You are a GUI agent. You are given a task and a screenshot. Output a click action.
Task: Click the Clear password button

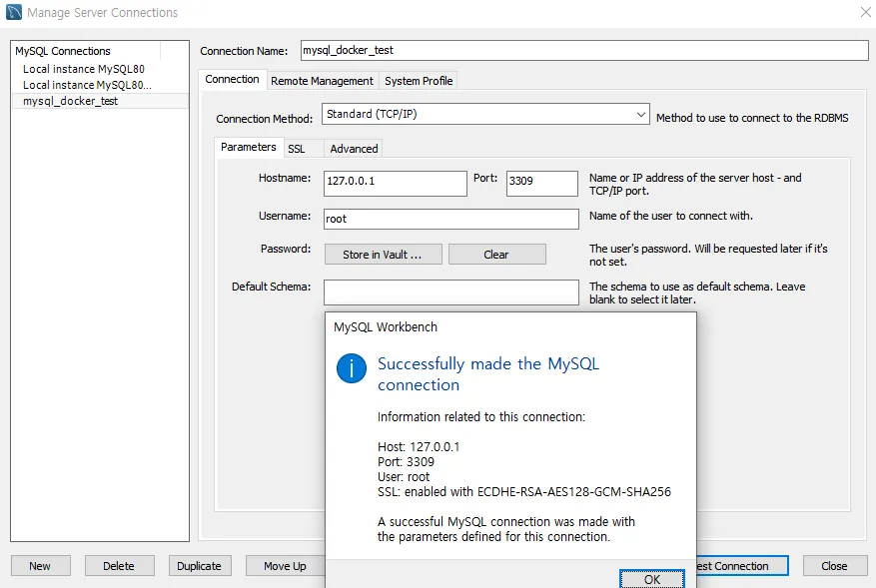pos(496,255)
